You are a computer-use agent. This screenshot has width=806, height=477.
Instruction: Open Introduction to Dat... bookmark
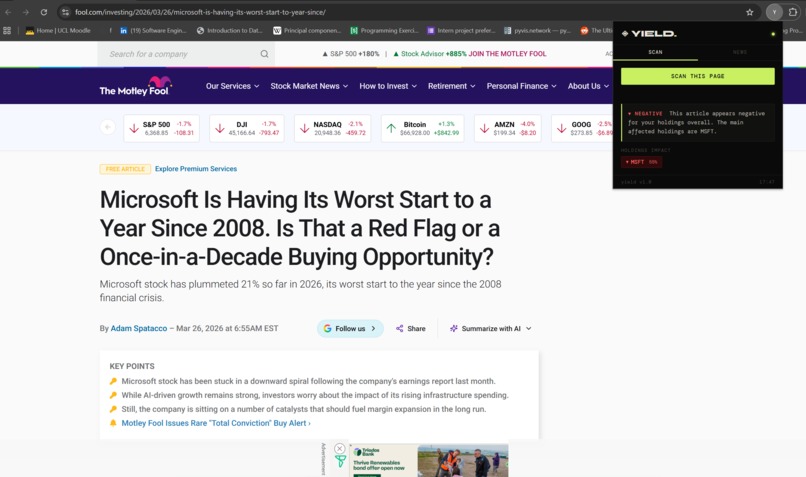tap(229, 30)
